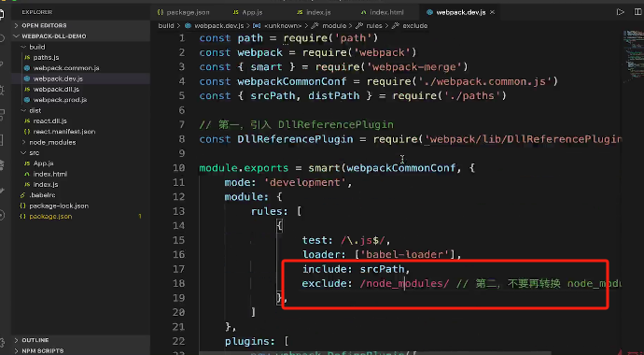
Task: Open index.js in the src folder
Action: coord(46,184)
